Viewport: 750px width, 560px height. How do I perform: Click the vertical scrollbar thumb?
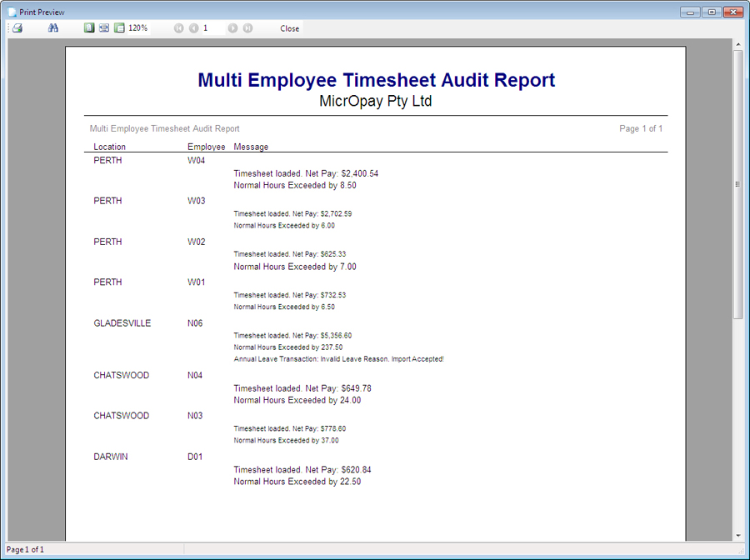coord(737,183)
